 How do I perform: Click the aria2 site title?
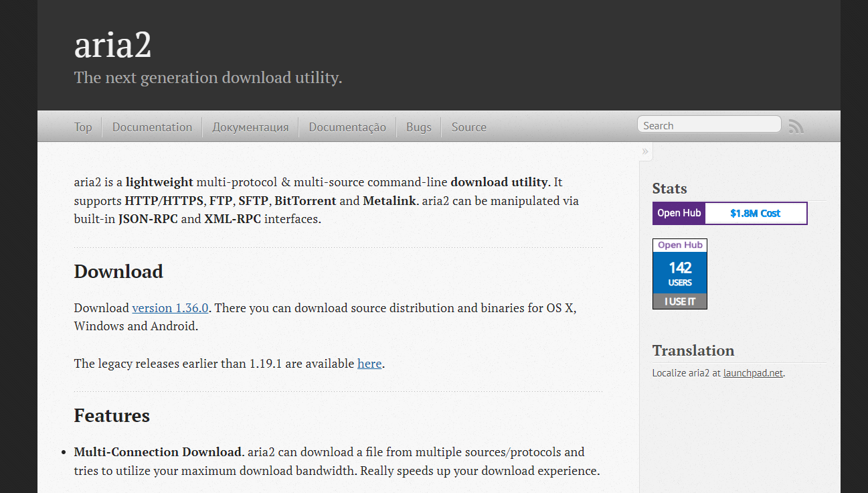113,46
